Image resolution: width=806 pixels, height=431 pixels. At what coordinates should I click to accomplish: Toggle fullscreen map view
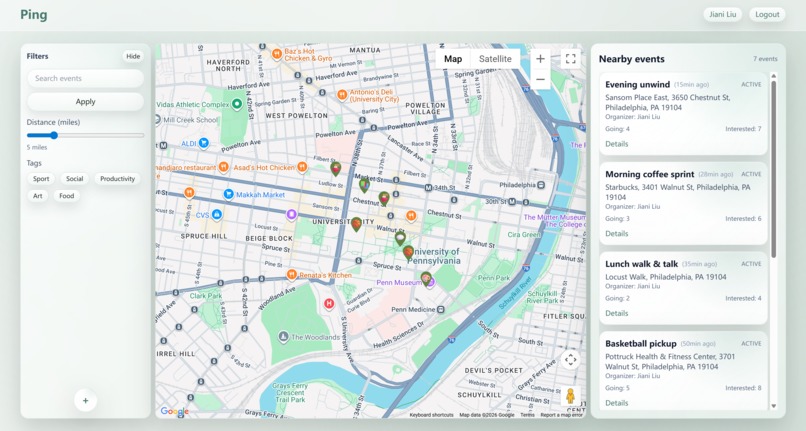[571, 59]
